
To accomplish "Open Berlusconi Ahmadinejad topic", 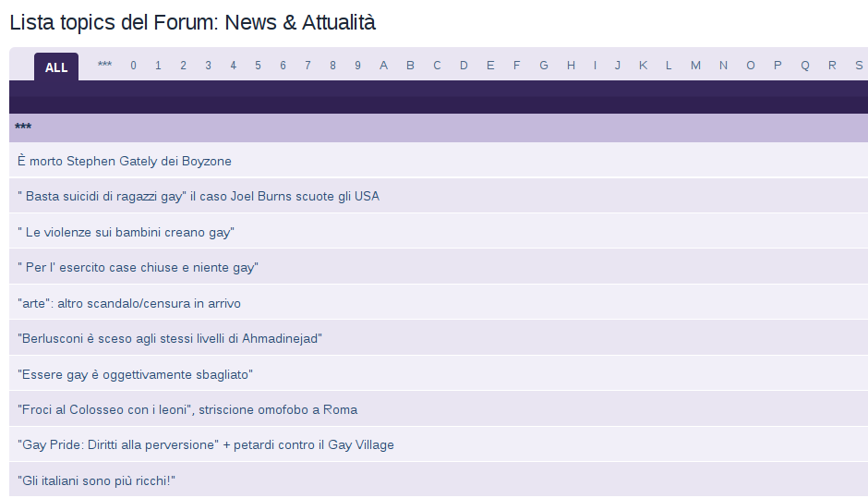I will [x=170, y=338].
